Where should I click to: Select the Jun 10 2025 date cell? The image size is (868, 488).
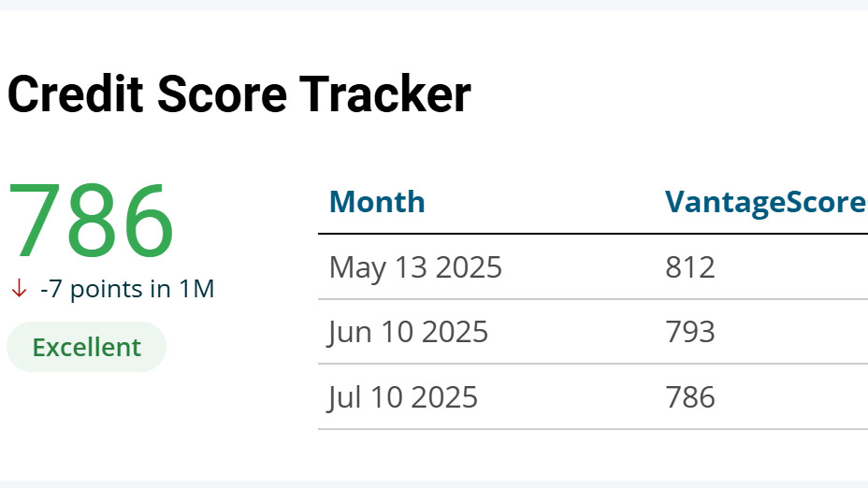[x=408, y=332]
